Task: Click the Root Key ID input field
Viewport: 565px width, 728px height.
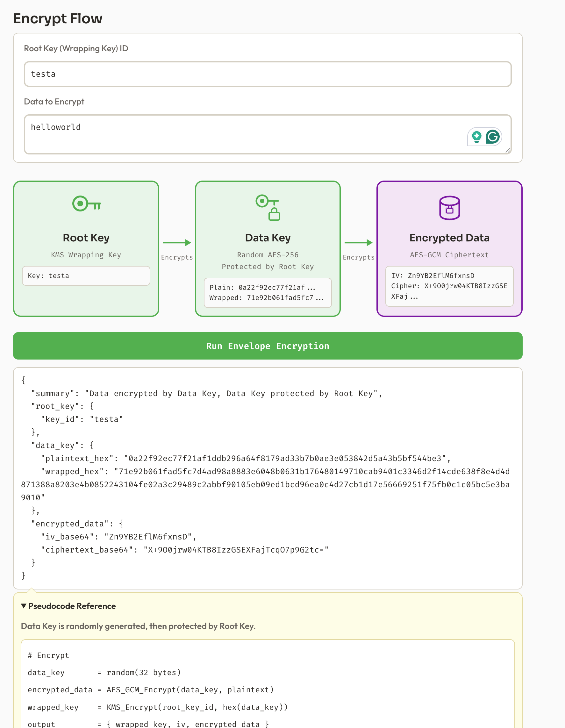Action: pyautogui.click(x=268, y=74)
